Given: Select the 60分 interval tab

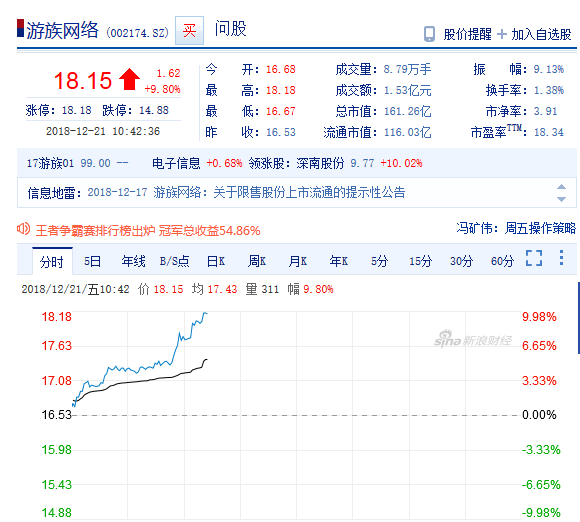Looking at the screenshot, I should click(503, 262).
